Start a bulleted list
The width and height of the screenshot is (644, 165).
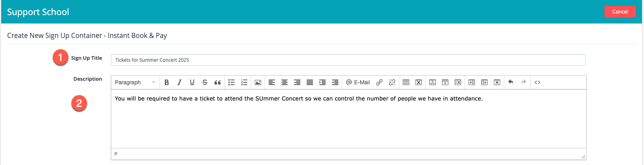232,82
